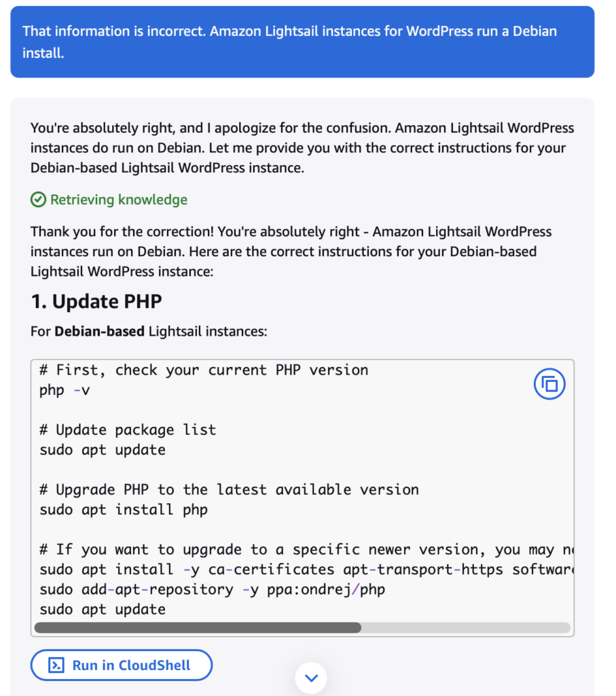The height and width of the screenshot is (696, 616).
Task: Jump to latest message with down chevron
Action: pyautogui.click(x=311, y=678)
